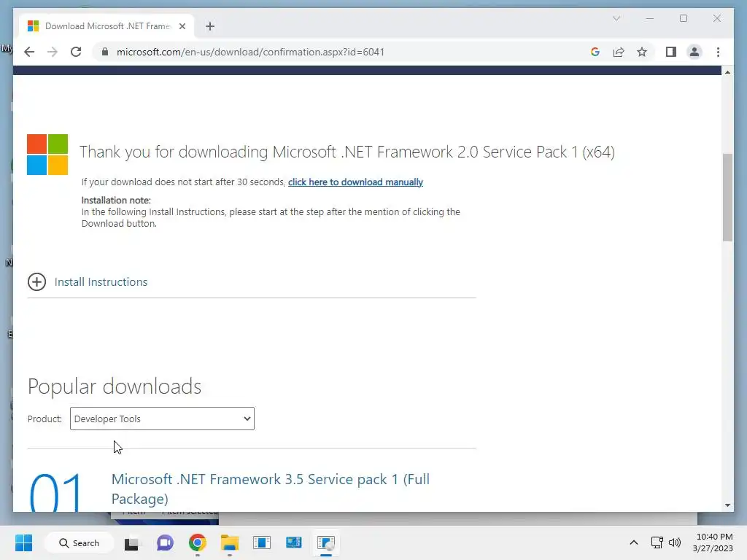The height and width of the screenshot is (560, 747).
Task: Open the Install Instructions section link
Action: point(101,282)
